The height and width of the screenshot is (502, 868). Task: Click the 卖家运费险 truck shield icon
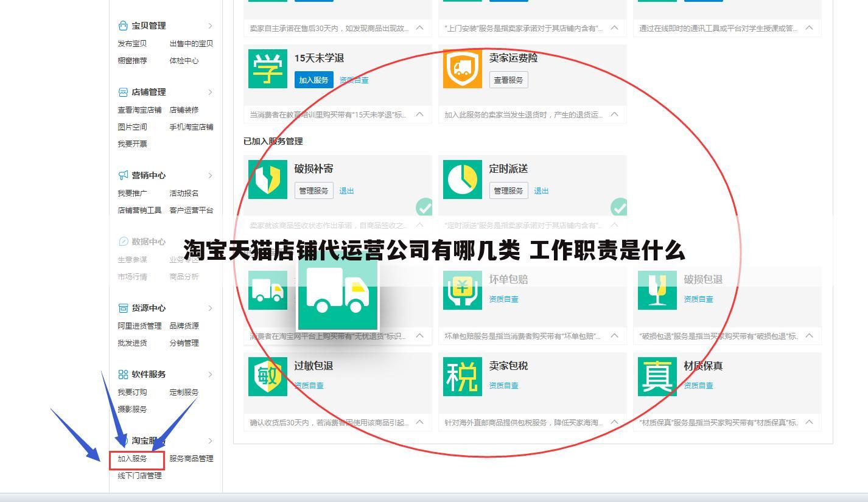click(463, 69)
